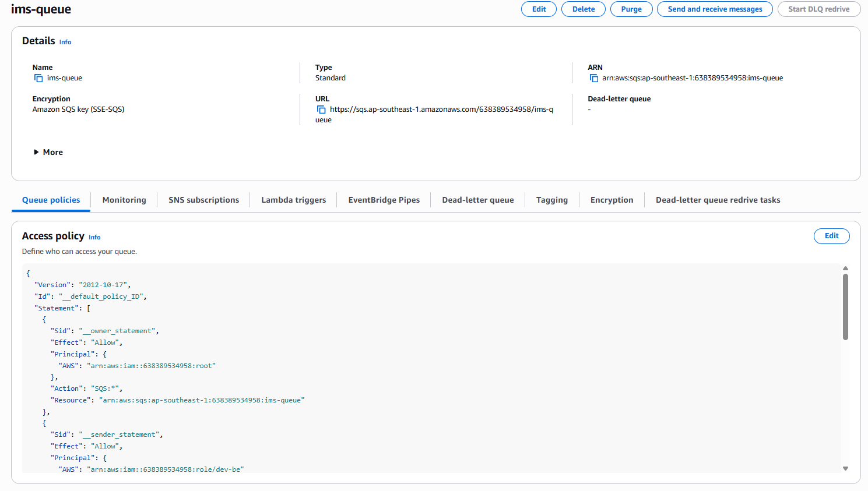Edit the access policy
Image resolution: width=868 pixels, height=491 pixels.
pos(832,236)
